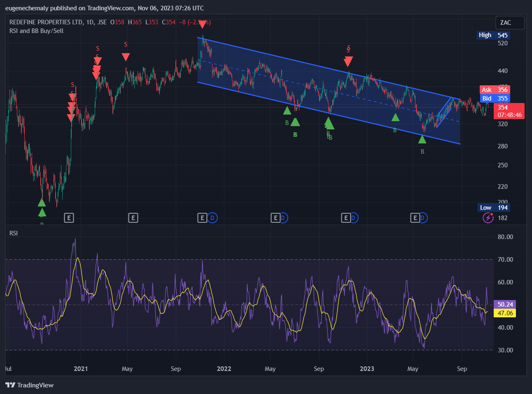Image resolution: width=532 pixels, height=394 pixels.
Task: Click the 2023 label on the time axis
Action: click(367, 369)
